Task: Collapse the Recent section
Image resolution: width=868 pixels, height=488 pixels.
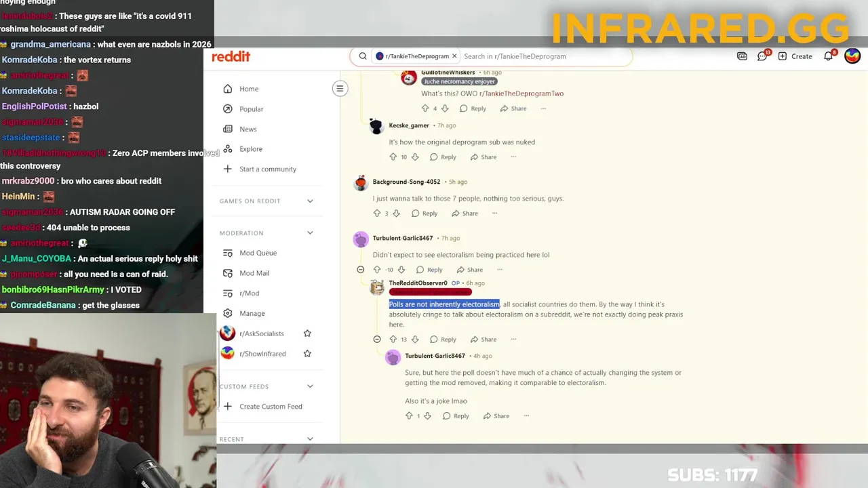Action: click(310, 439)
